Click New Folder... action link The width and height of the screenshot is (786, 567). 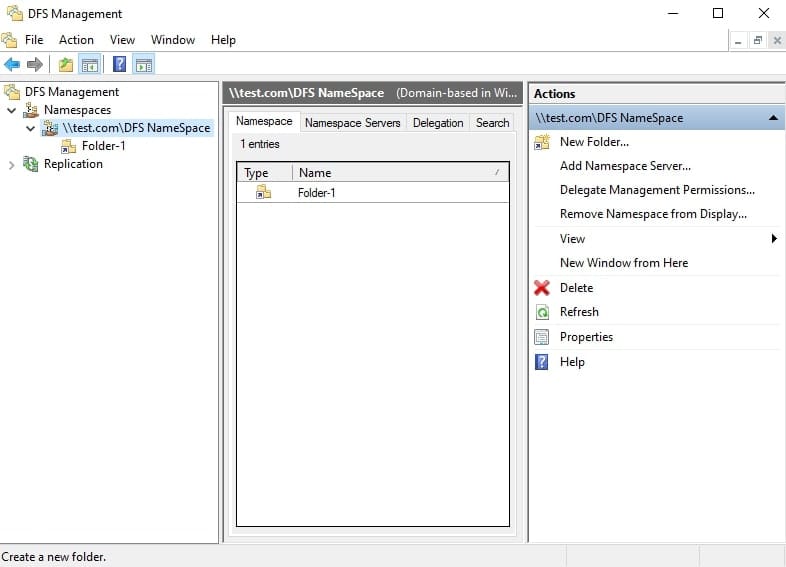tap(594, 142)
